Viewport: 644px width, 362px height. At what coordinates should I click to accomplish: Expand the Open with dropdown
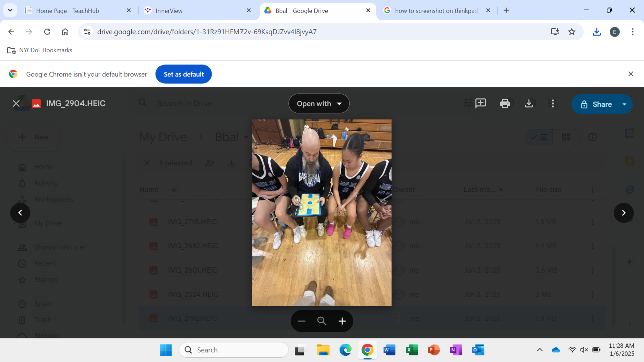tap(319, 104)
